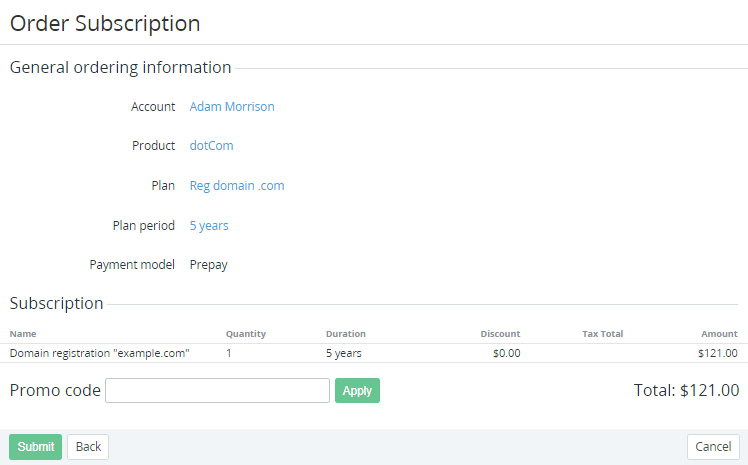Click the $0.00 discount cell

506,353
